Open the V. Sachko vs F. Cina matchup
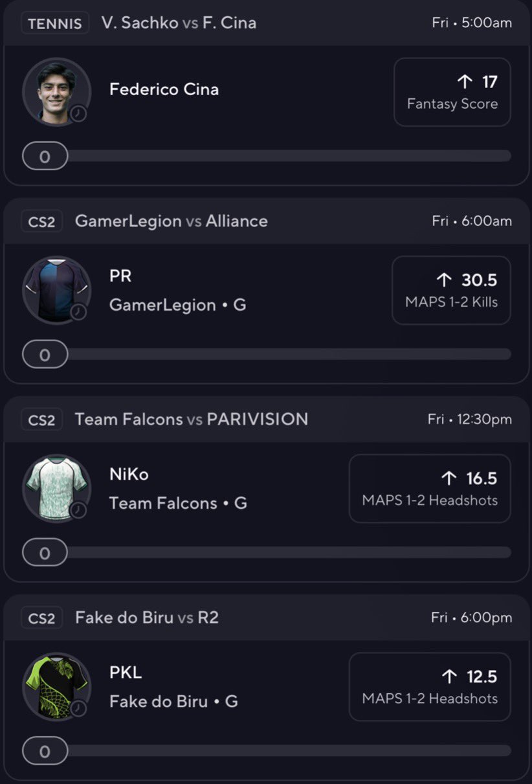The image size is (532, 784). coord(179,23)
